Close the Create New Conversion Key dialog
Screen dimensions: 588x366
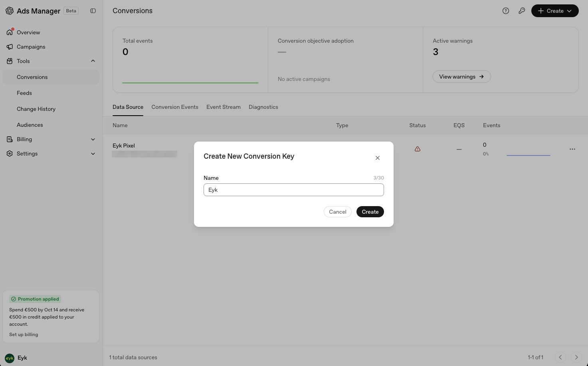pyautogui.click(x=378, y=158)
